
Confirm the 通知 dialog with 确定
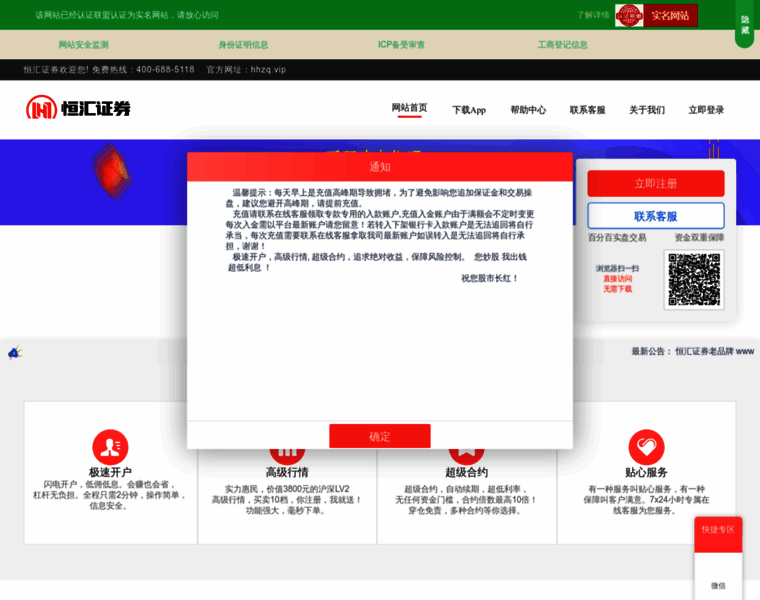[x=380, y=436]
